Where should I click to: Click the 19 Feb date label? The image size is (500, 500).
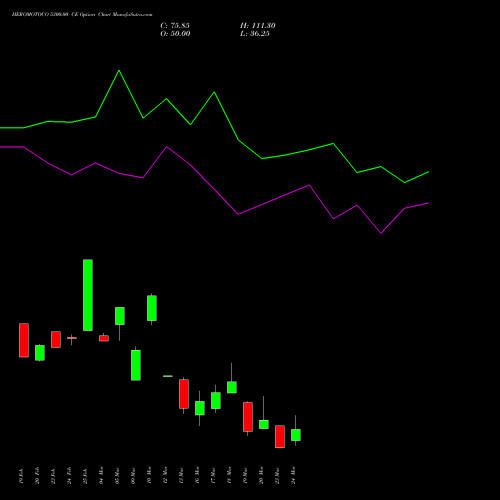click(21, 476)
